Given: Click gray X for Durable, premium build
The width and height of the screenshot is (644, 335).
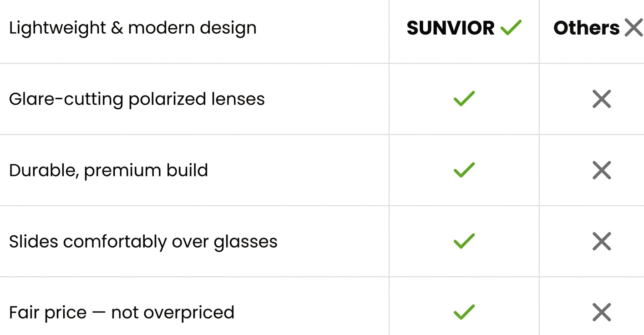Looking at the screenshot, I should (602, 170).
